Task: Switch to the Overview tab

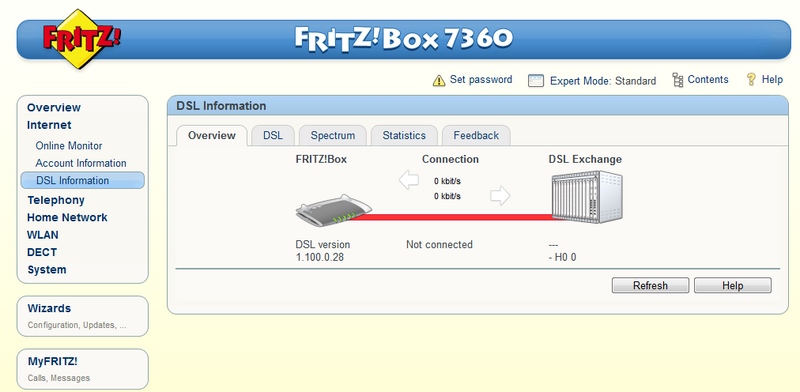Action: coord(212,135)
